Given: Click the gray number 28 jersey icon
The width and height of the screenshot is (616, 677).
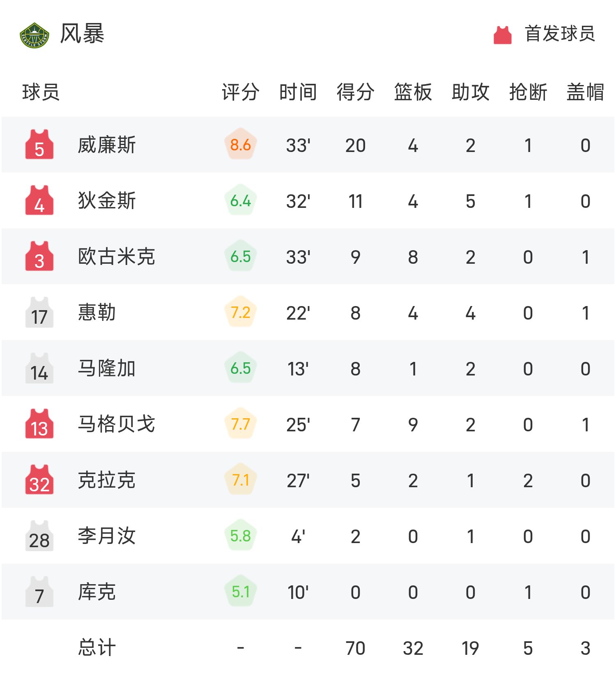Looking at the screenshot, I should [39, 536].
